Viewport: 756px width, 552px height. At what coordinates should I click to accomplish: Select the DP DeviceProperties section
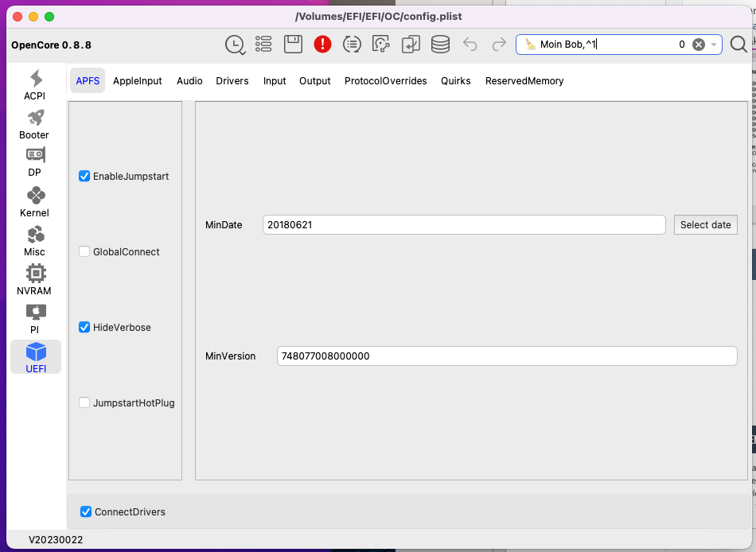[x=35, y=162]
